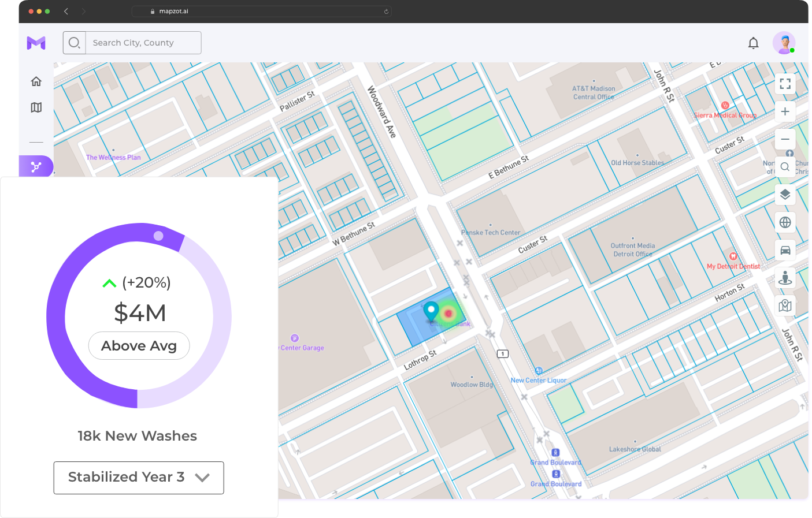Activate street view pegman
The image size is (812, 518).
click(785, 278)
